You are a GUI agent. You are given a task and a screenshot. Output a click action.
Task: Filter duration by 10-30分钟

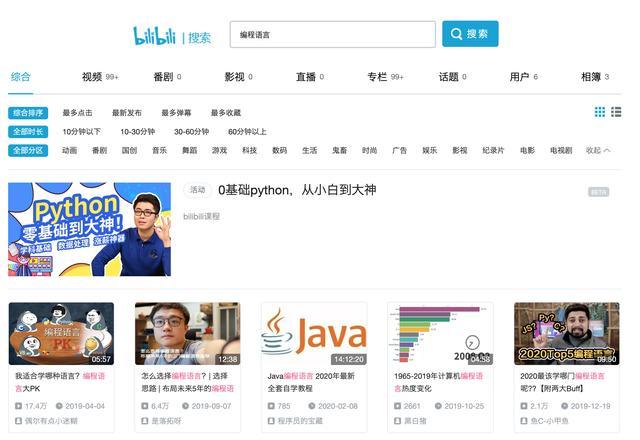point(138,132)
